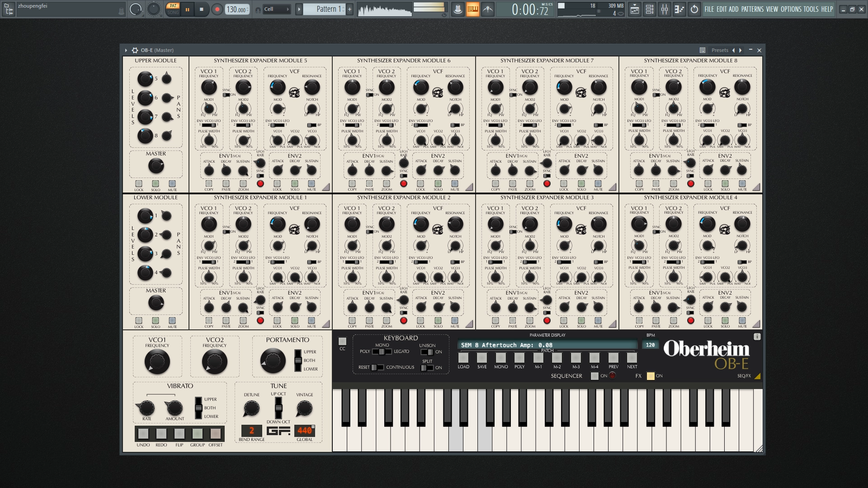
Task: Expand the SEQ/FX panel triangle
Action: click(757, 376)
